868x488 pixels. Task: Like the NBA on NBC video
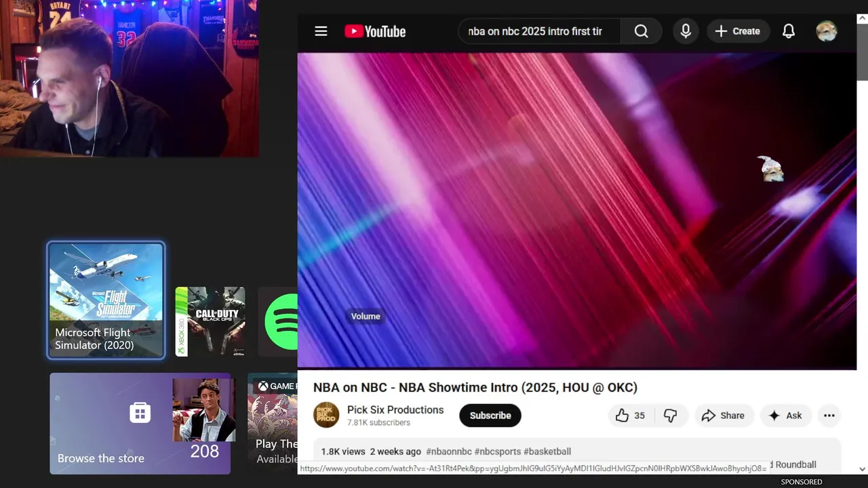(x=630, y=415)
